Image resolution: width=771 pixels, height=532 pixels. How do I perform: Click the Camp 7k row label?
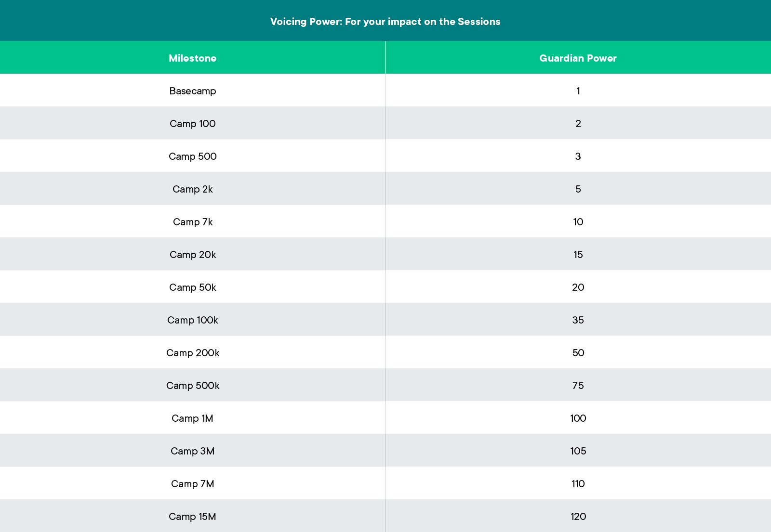(x=192, y=222)
